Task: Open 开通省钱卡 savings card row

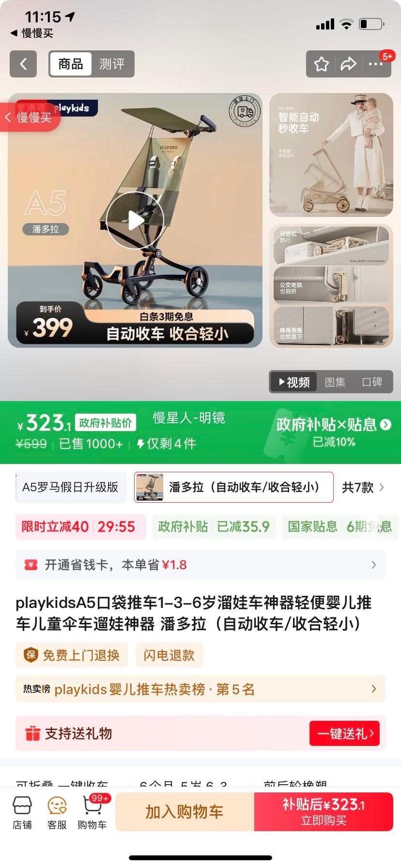Action: coord(200,565)
